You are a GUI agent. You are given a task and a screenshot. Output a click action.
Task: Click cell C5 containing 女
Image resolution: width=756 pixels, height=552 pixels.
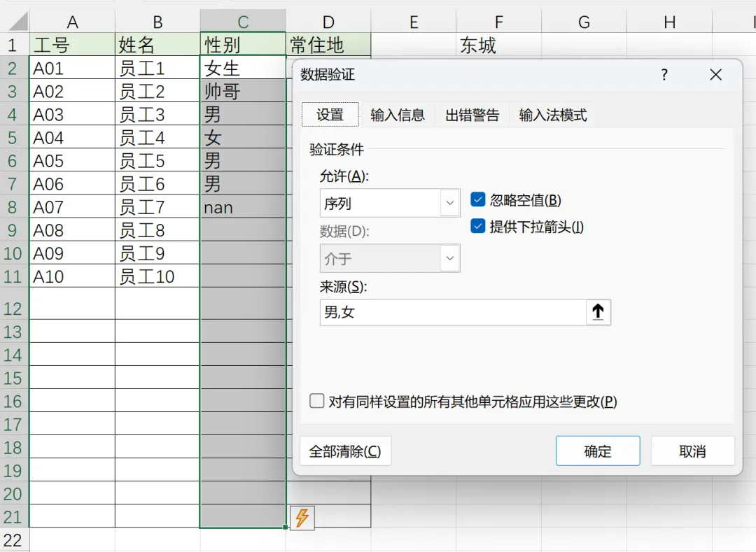click(243, 137)
